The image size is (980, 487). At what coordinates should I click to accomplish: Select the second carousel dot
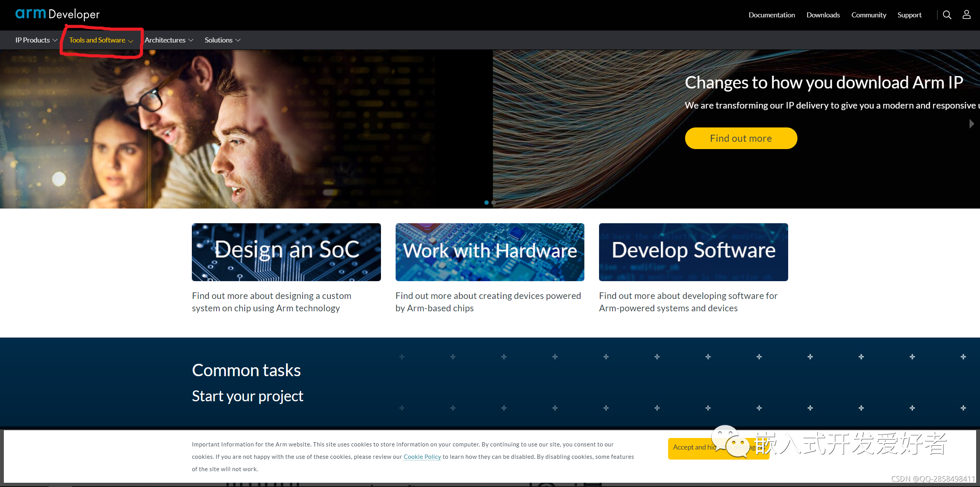(493, 202)
